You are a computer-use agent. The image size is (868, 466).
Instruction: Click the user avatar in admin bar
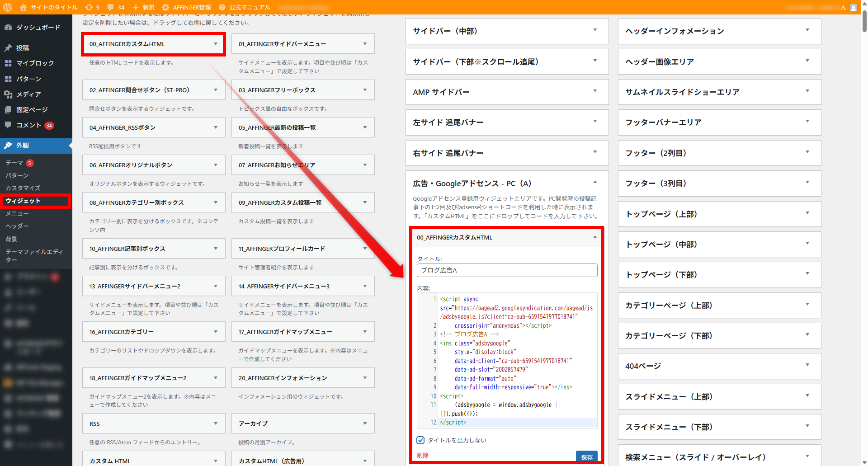click(x=854, y=7)
